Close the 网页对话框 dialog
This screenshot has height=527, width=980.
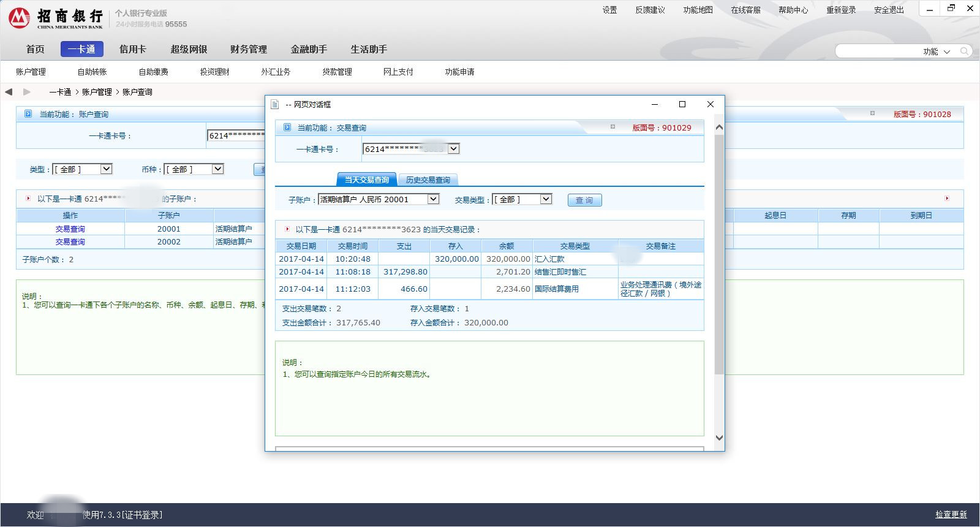click(710, 104)
